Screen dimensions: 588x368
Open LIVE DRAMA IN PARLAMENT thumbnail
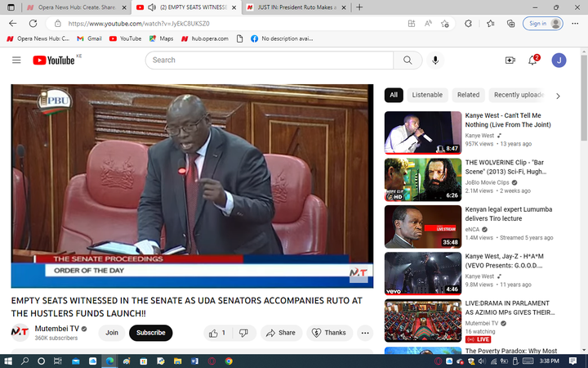(x=423, y=321)
